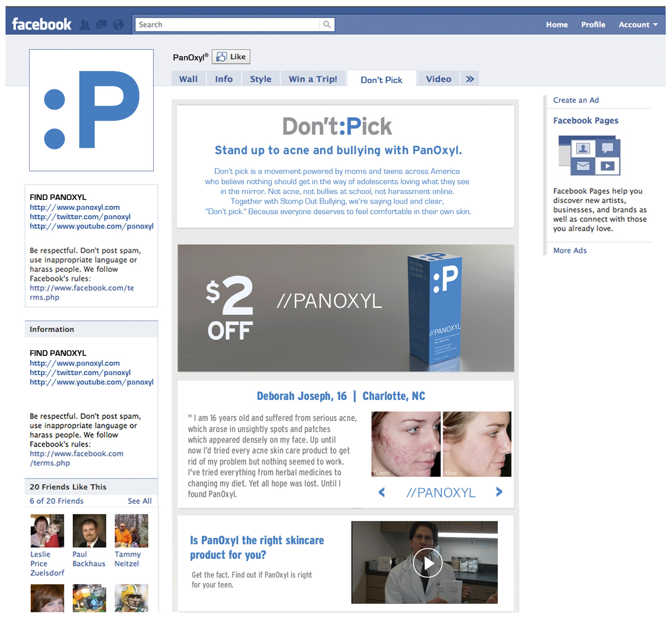Image resolution: width=672 pixels, height=623 pixels.
Task: Click "Stand up to acne and bullying" subtitle
Action: tap(338, 151)
